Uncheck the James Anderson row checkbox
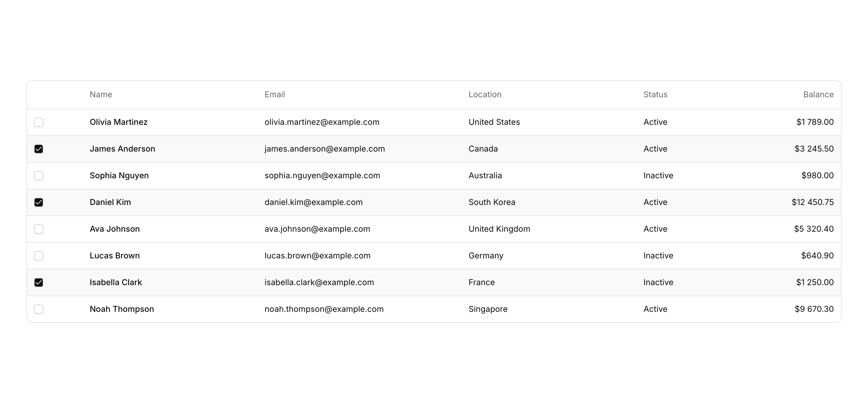The image size is (868, 403). coord(39,149)
